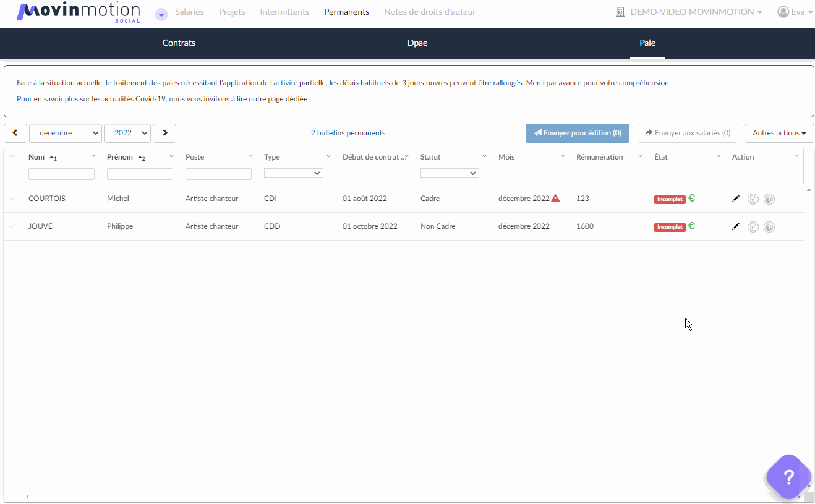Click the horizontal scrollbar left arrow

click(27, 497)
